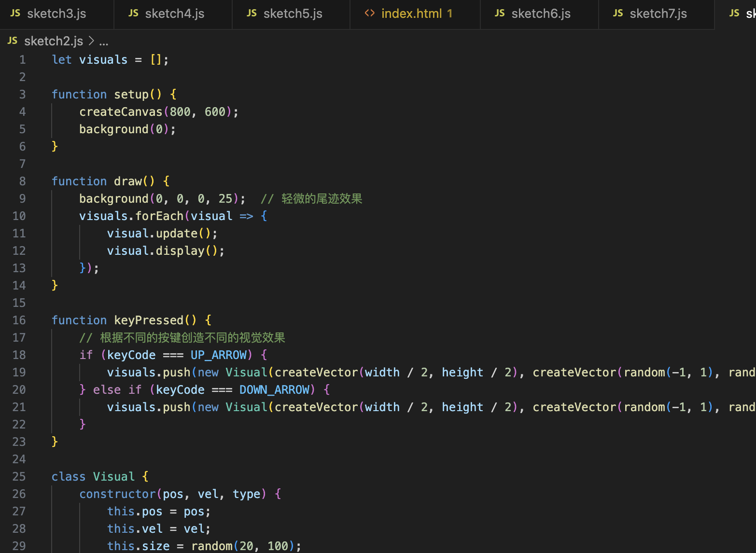756x553 pixels.
Task: Click the partially visible JS icon at top right
Action: pos(734,13)
